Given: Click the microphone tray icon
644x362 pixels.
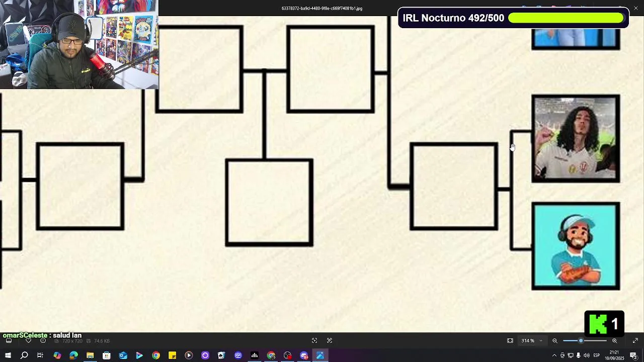Looking at the screenshot, I should pos(579,356).
